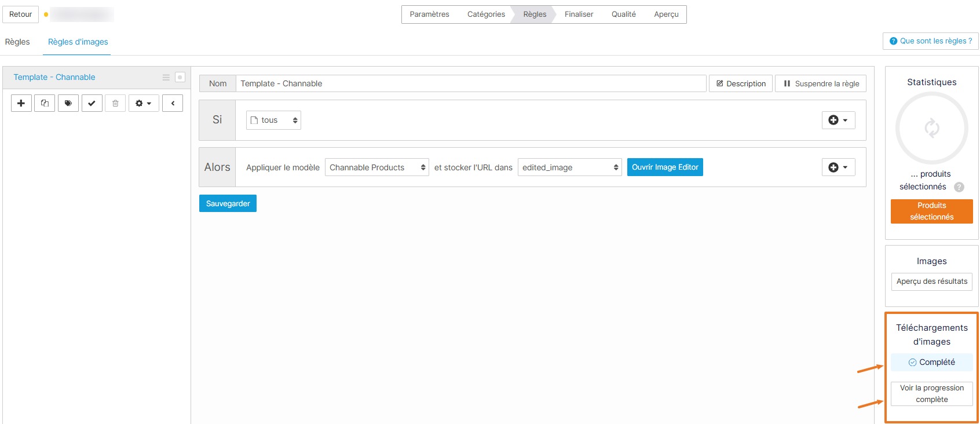
Task: Select the Template - Channable rule
Action: [x=54, y=77]
